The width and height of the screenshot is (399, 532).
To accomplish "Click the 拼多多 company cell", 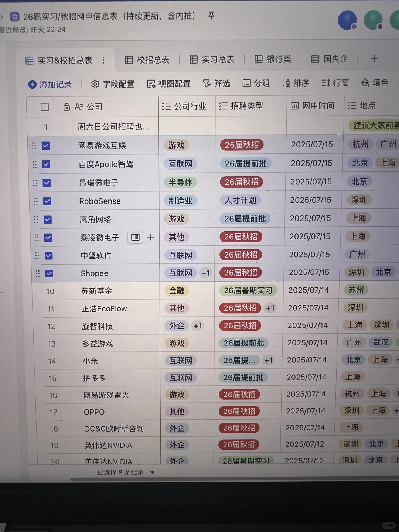I will tap(95, 378).
